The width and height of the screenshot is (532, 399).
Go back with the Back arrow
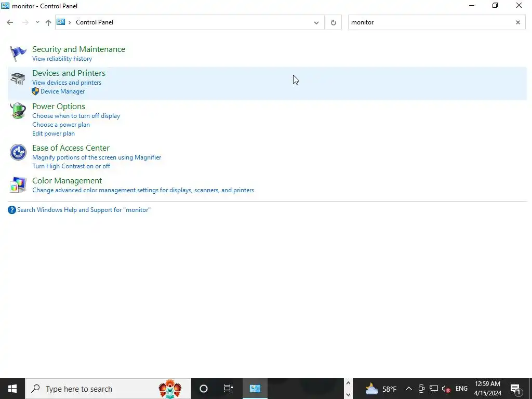coord(10,22)
